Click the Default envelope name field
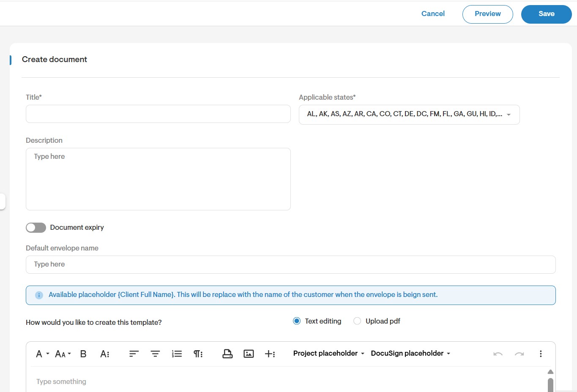The width and height of the screenshot is (577, 392). pos(291,264)
